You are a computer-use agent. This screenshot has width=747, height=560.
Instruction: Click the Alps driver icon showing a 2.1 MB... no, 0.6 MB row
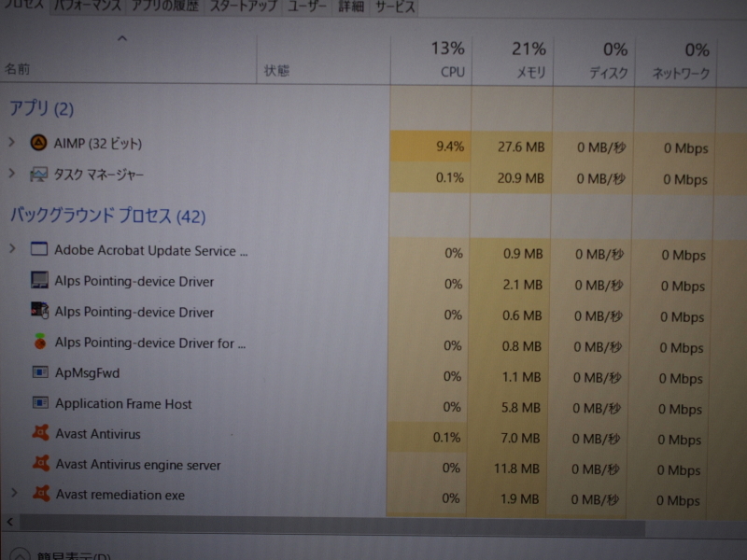click(40, 311)
